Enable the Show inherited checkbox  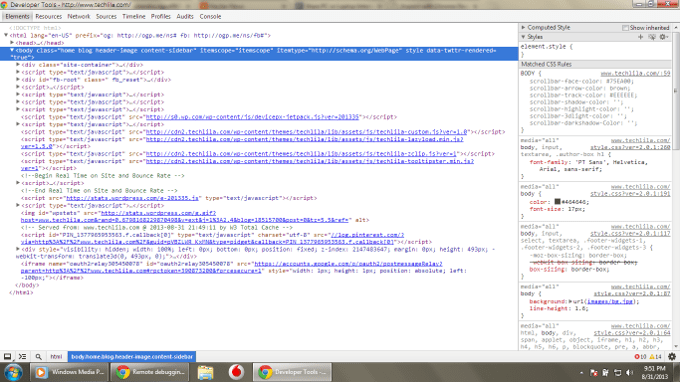(625, 28)
